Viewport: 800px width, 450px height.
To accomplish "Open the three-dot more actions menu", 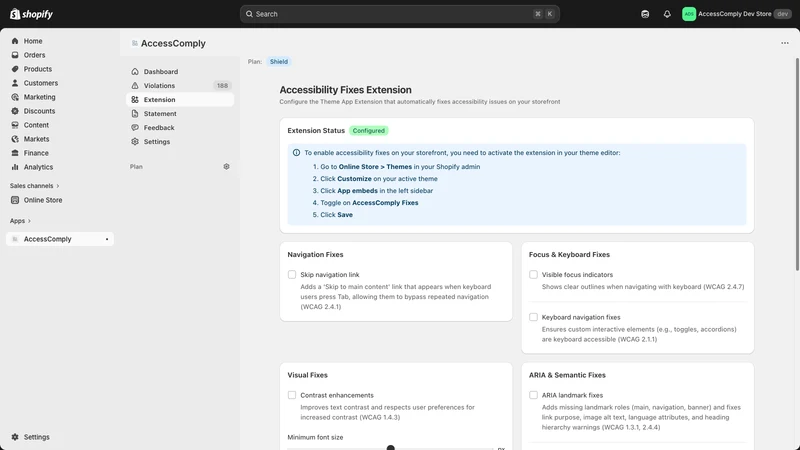I will click(785, 43).
